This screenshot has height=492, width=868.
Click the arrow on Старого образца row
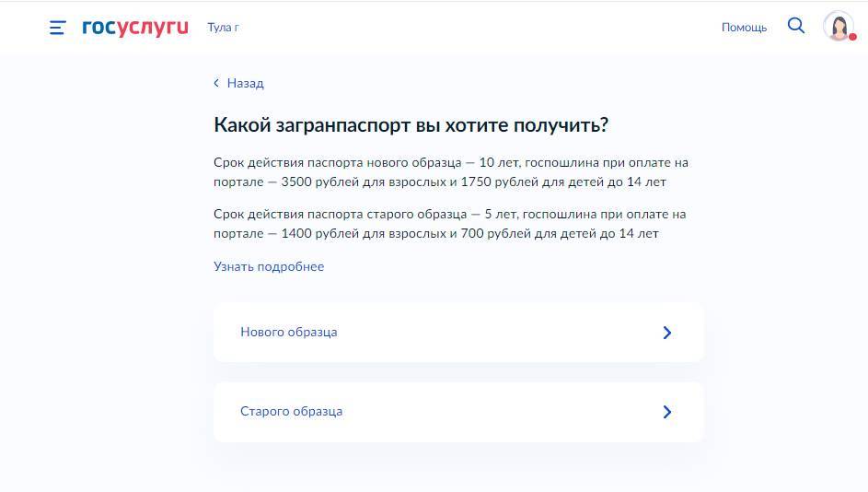click(x=667, y=412)
